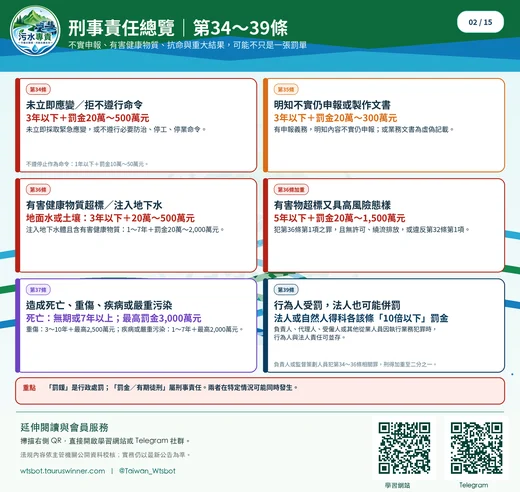Click the 02 / 15 page indicator

pos(480,22)
